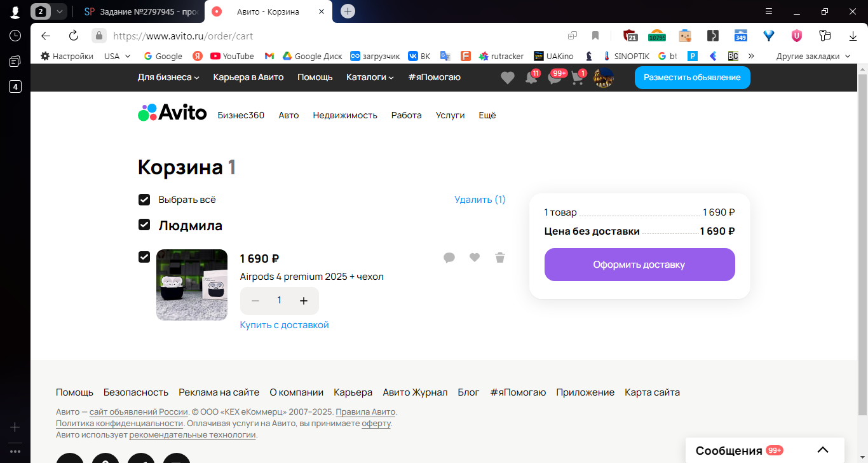Image resolution: width=868 pixels, height=463 pixels.
Task: Message seller about Airpods item
Action: coord(449,258)
